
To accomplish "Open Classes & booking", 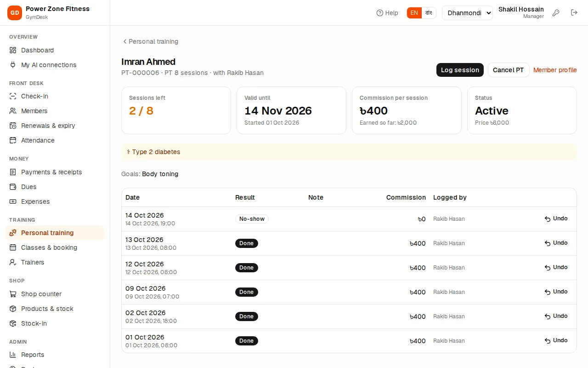I will point(55,247).
